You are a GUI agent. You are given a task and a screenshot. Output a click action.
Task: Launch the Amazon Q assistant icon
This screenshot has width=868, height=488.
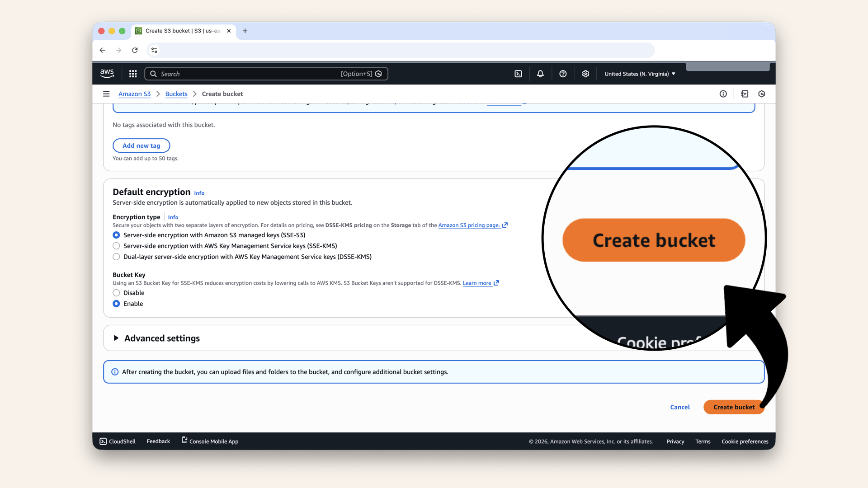[x=761, y=94]
